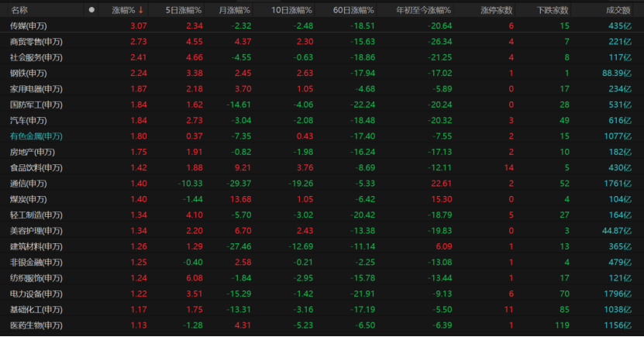
Task: Sort by 年初至今涨幅% column header
Action: pos(423,10)
